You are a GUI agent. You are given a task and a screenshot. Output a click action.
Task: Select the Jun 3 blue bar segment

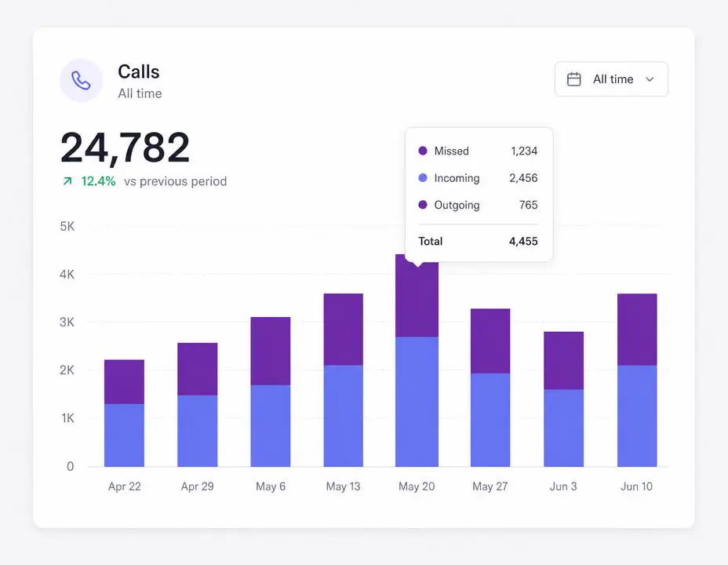pos(563,428)
